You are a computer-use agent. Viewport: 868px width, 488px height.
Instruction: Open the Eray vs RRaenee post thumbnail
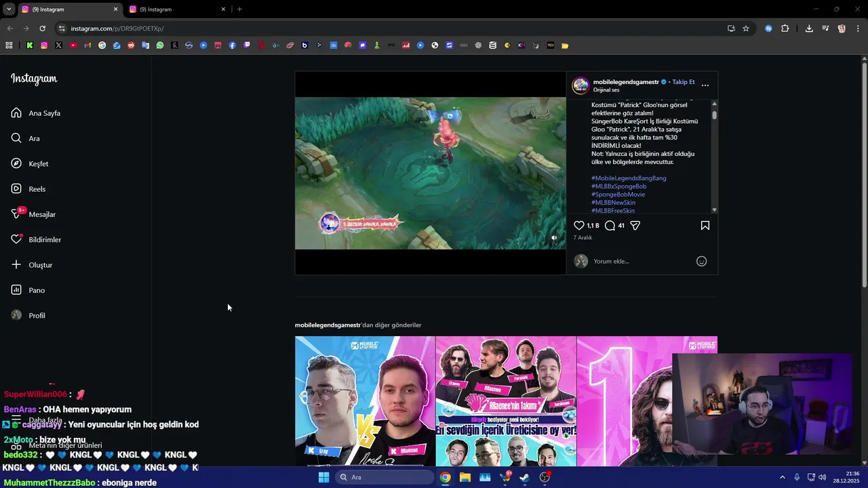[365, 401]
